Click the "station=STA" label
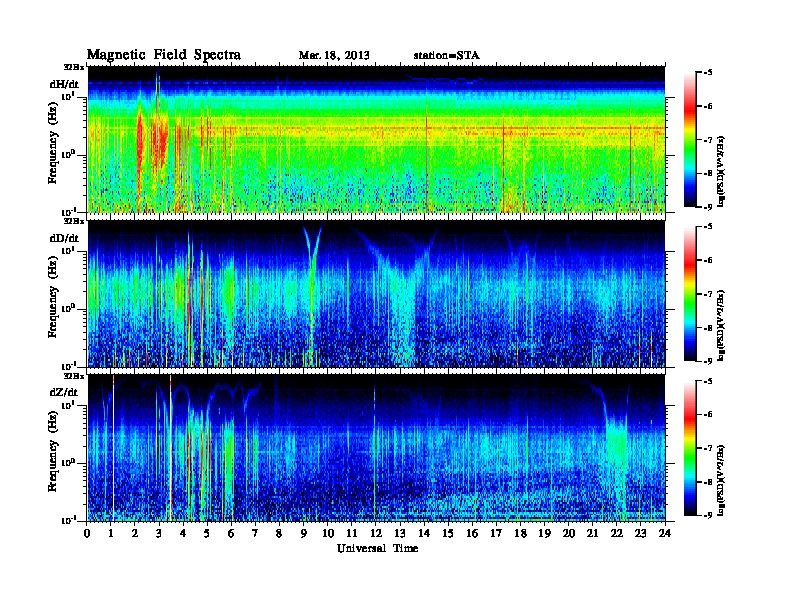792x612 pixels. (x=446, y=56)
